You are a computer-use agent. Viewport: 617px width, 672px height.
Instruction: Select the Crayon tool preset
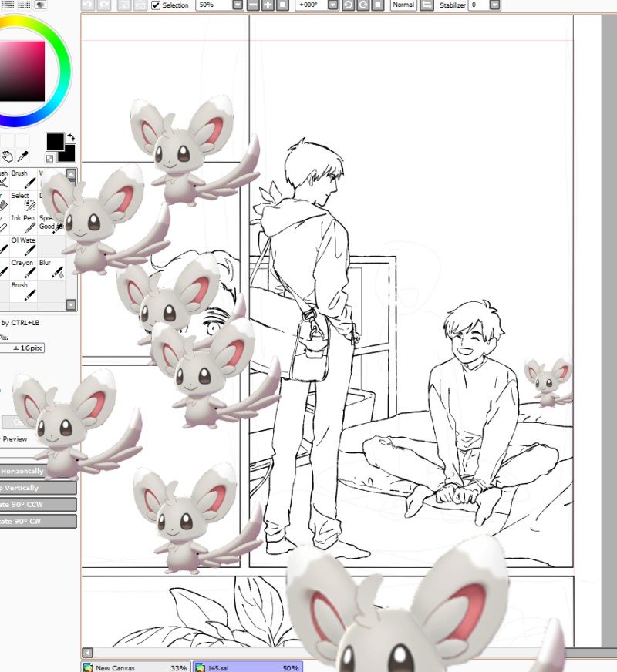[x=24, y=268]
